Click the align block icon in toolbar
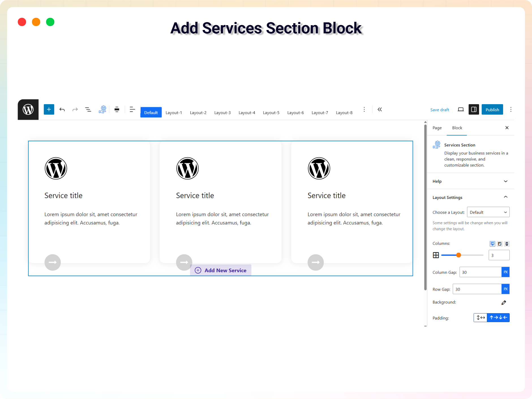532x399 pixels. click(117, 110)
